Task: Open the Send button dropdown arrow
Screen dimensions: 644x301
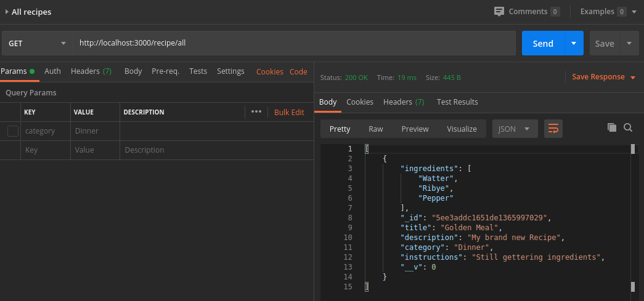Action: click(574, 43)
